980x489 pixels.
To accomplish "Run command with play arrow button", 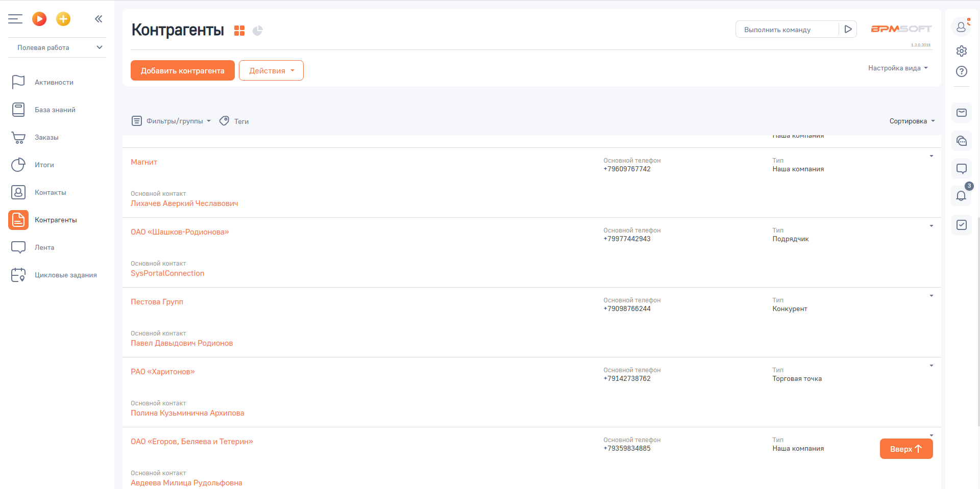I will click(x=848, y=30).
